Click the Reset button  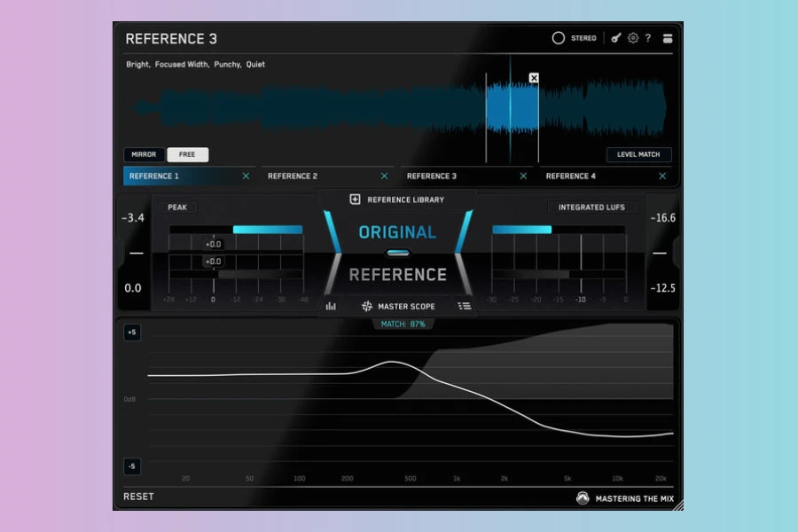coord(138,497)
